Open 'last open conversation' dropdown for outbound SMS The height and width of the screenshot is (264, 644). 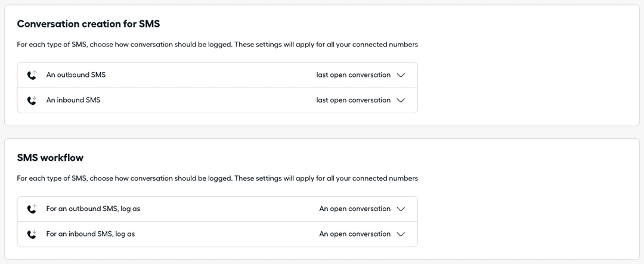[x=353, y=75]
